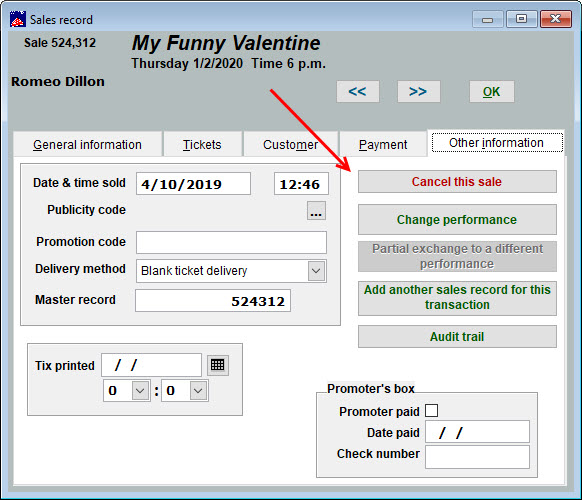Viewport: 582px width, 500px height.
Task: Select the Customer tab
Action: pyautogui.click(x=290, y=144)
